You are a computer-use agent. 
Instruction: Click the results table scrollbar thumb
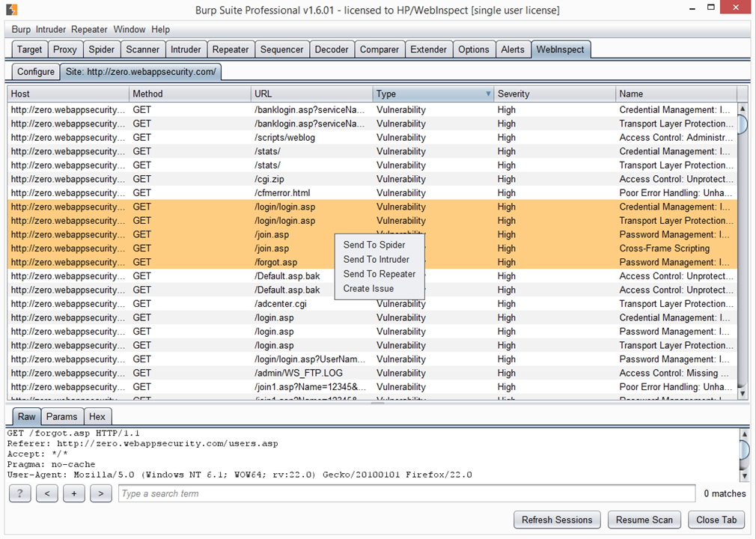click(x=743, y=124)
